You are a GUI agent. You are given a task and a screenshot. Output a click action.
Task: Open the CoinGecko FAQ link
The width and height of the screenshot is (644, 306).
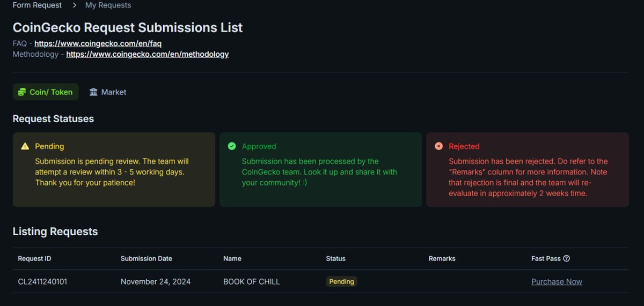tap(98, 43)
